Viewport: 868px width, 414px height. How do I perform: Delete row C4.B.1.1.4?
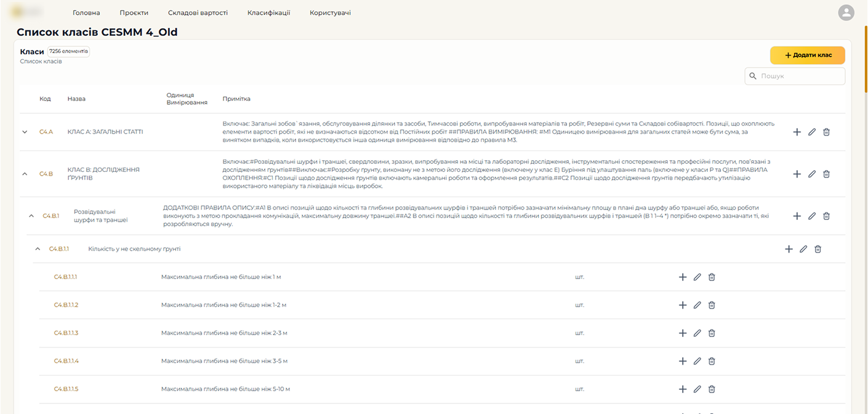[712, 361]
